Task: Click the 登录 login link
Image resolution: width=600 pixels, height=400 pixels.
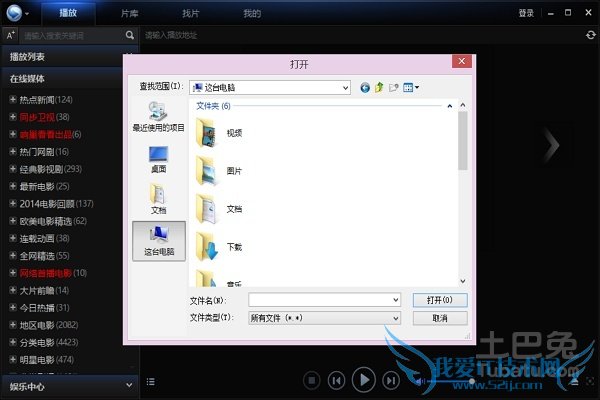Action: coord(526,13)
